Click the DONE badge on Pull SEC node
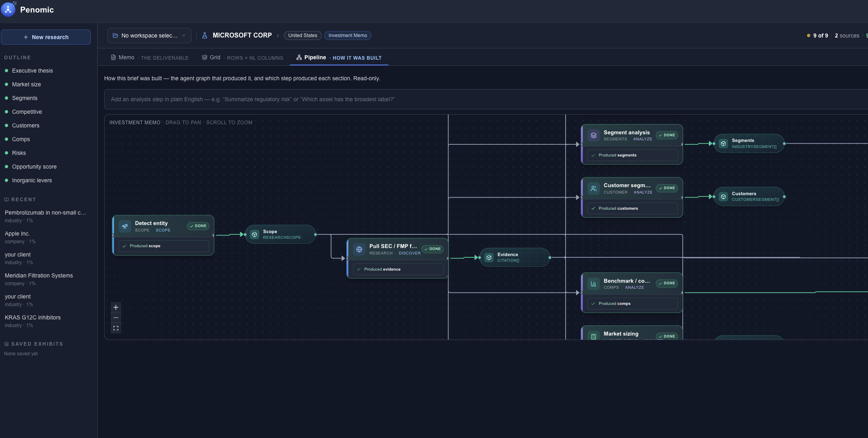 point(432,249)
